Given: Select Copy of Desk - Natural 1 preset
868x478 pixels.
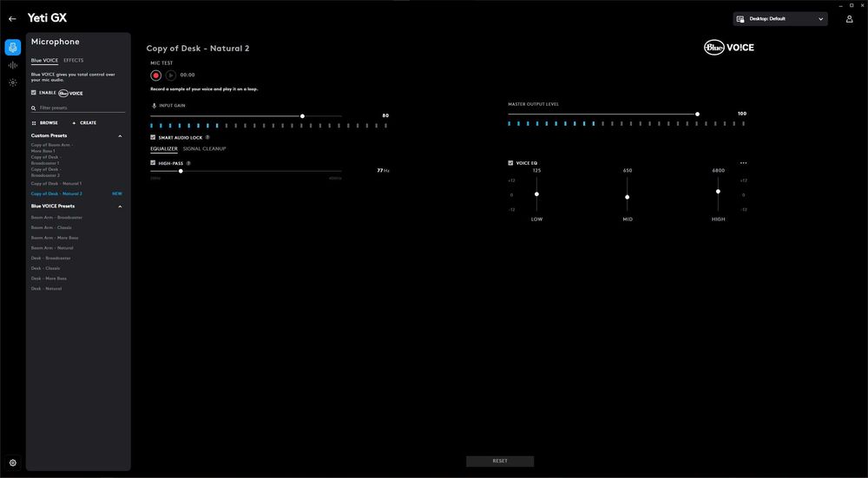Looking at the screenshot, I should click(x=56, y=184).
